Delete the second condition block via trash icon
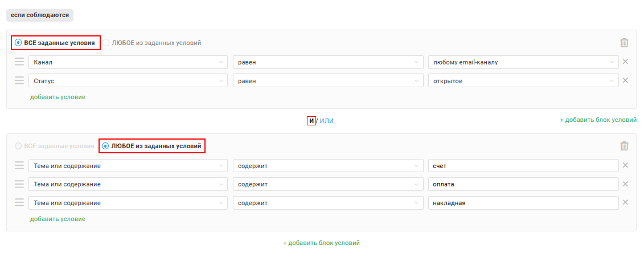 pos(624,146)
